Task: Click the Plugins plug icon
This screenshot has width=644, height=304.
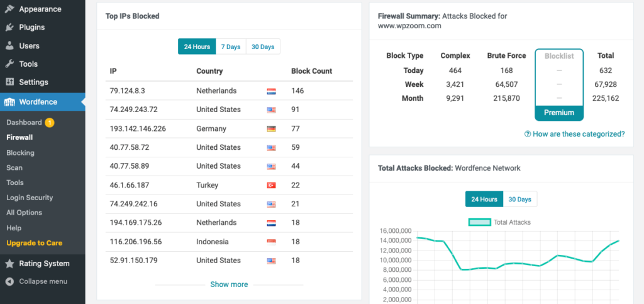Action: point(9,28)
